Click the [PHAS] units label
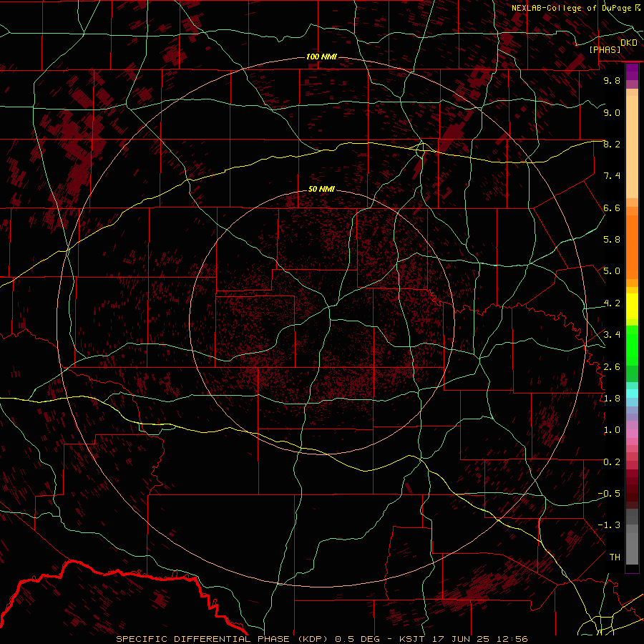 (605, 50)
